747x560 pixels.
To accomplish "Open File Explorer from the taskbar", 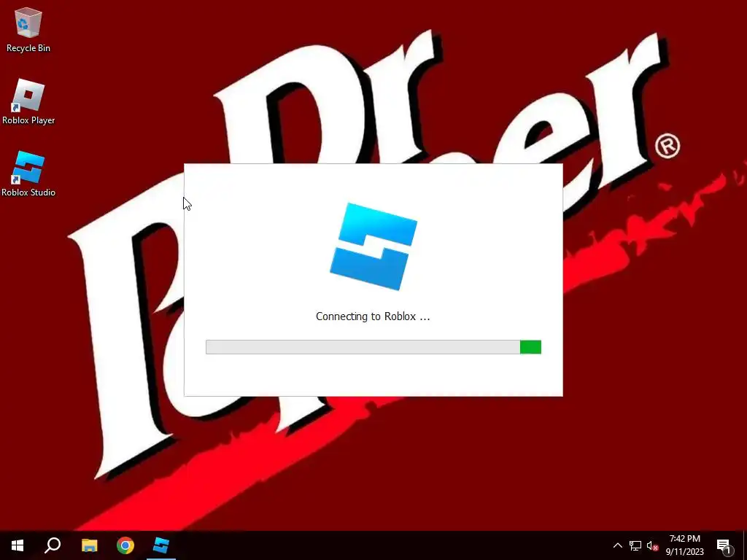I will coord(89,545).
